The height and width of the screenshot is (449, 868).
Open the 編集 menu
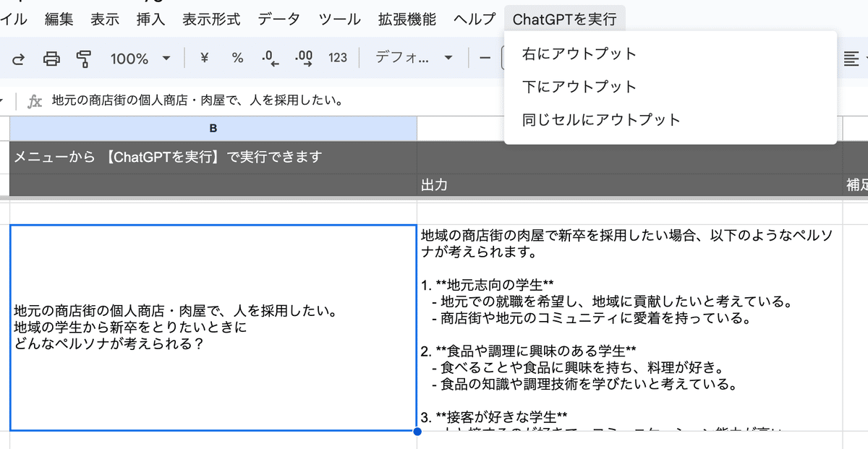pos(59,20)
